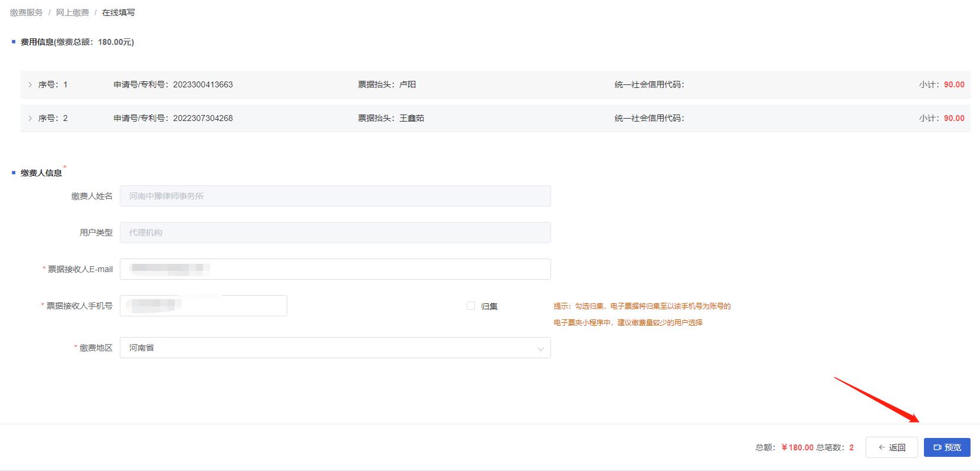Click subtotal 90.00 in row 2
This screenshot has height=471, width=980.
(954, 118)
